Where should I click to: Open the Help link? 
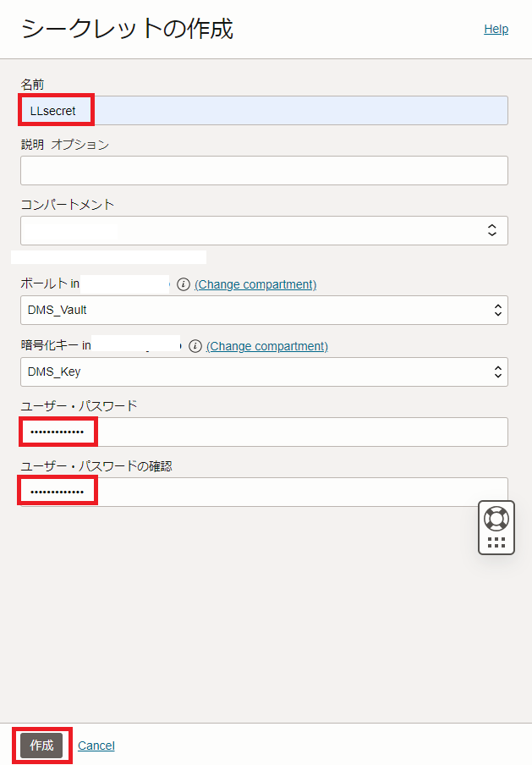click(x=496, y=29)
